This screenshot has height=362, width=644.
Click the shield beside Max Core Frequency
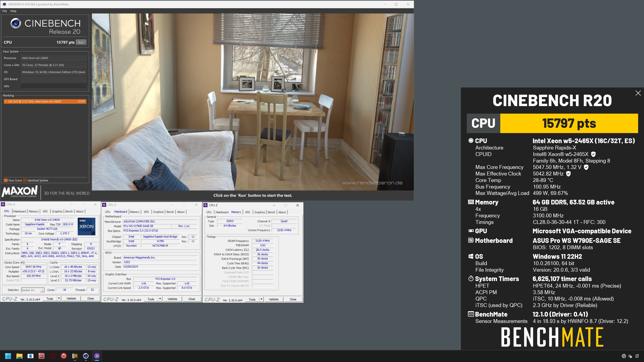click(x=586, y=167)
